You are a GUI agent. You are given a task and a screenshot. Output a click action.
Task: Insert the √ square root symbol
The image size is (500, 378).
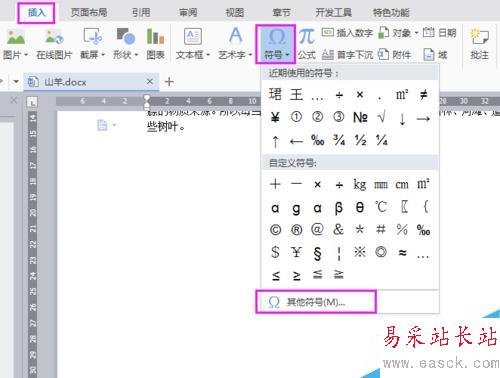tap(381, 117)
